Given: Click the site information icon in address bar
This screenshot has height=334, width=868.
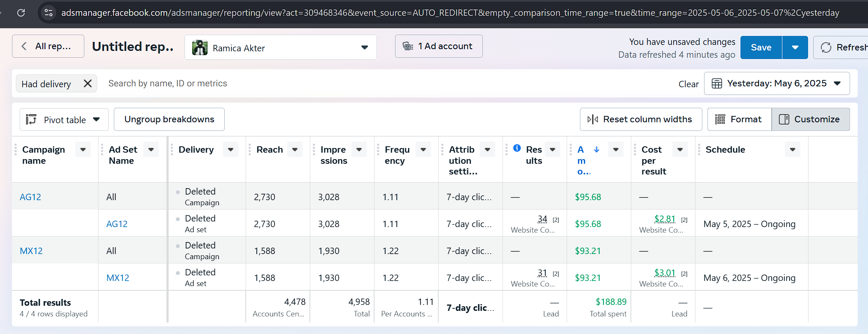Looking at the screenshot, I should click(x=49, y=13).
